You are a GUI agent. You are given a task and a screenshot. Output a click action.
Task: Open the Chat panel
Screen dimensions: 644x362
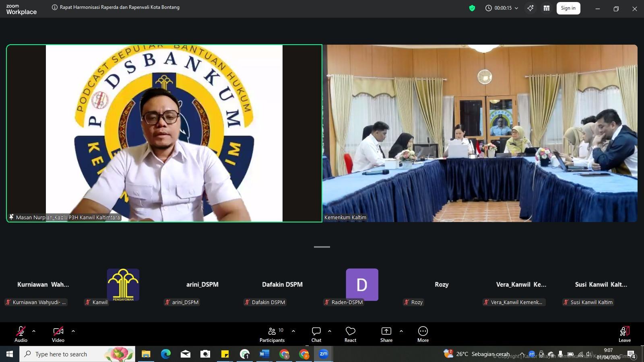[316, 334]
